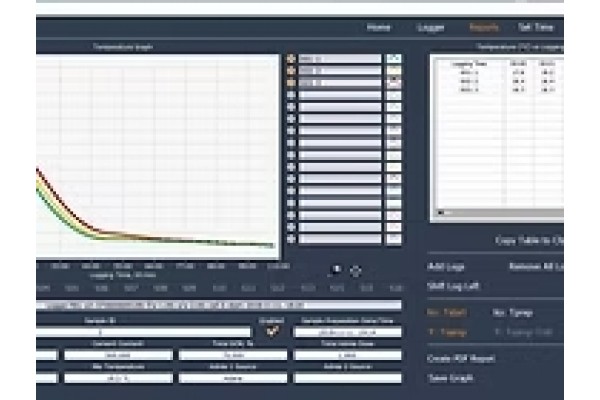600x400 pixels.
Task: Toggle the Enabled checkbox
Action: point(272,331)
